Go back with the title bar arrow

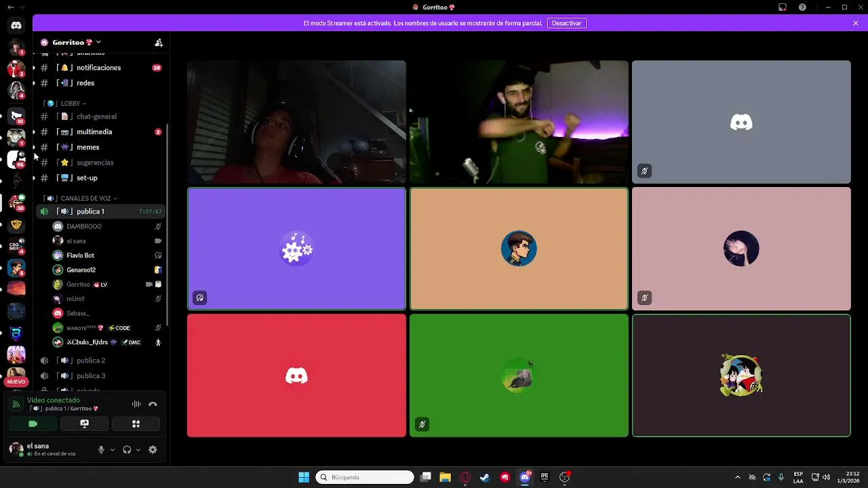[x=10, y=7]
